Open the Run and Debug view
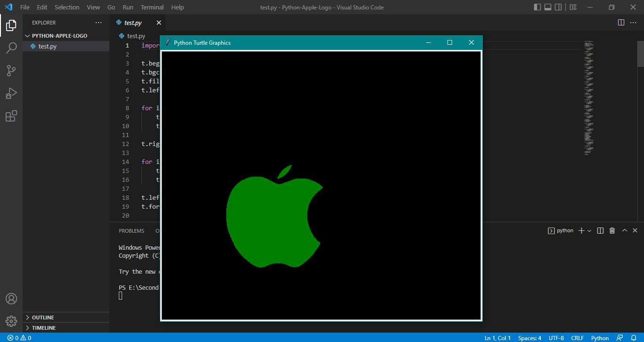The image size is (644, 342). (11, 93)
